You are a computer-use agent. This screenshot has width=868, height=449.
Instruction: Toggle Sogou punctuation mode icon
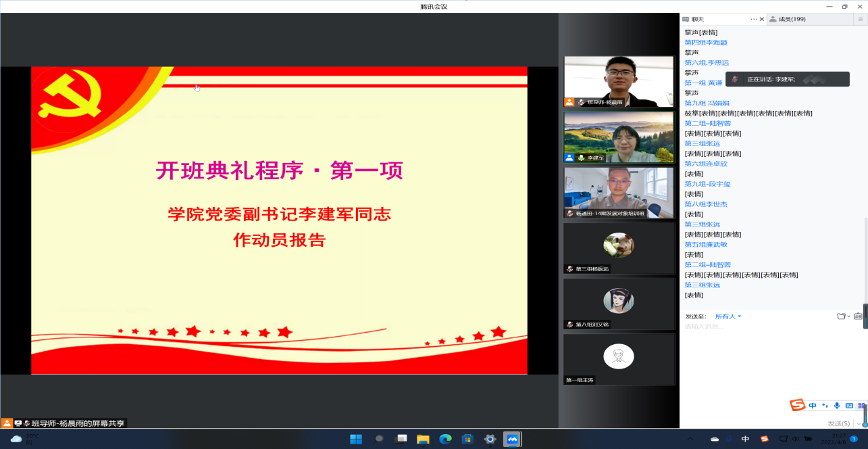(825, 406)
